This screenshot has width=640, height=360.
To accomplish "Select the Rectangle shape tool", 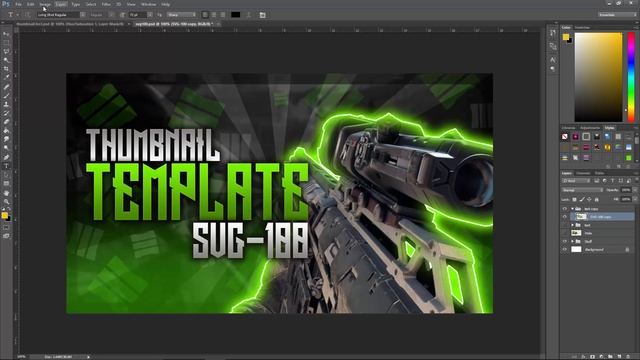I will click(x=6, y=184).
